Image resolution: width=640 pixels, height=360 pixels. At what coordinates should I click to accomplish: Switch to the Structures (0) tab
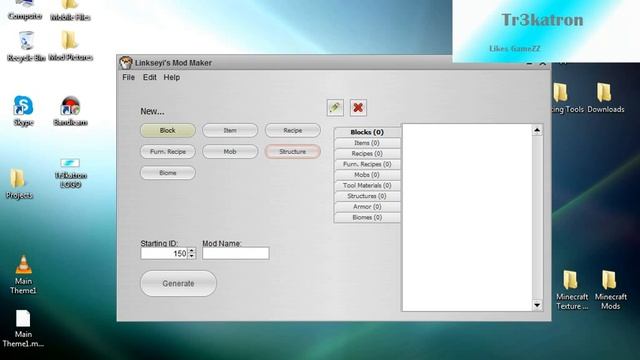(x=367, y=196)
